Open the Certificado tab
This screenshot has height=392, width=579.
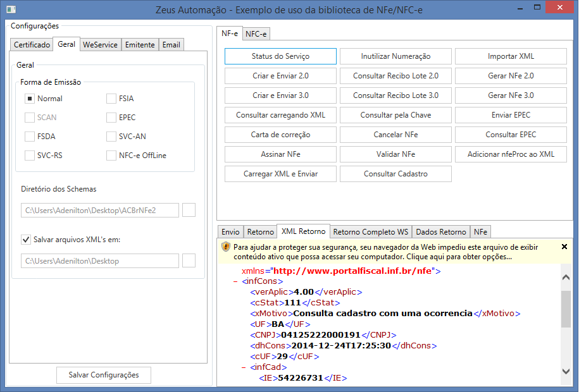click(32, 45)
